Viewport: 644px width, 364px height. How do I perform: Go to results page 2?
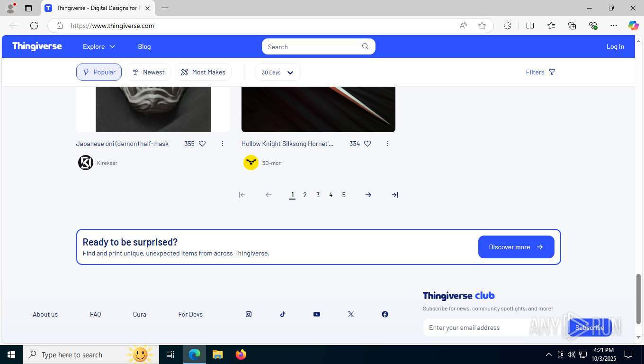point(305,195)
